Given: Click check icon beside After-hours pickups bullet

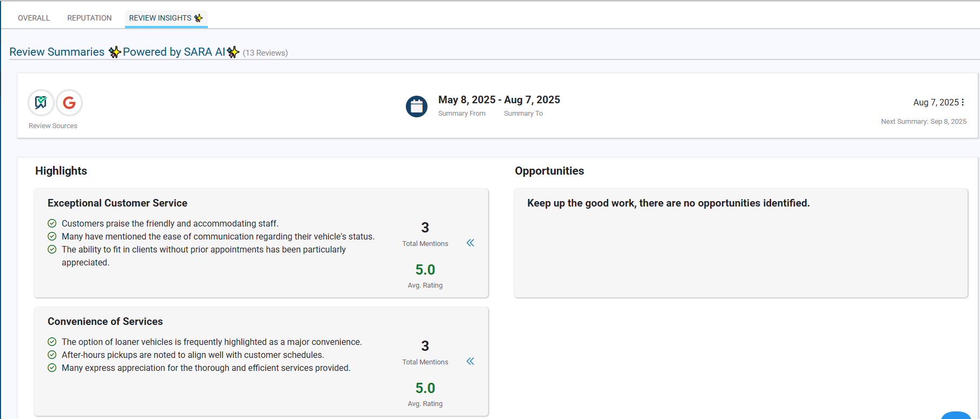Looking at the screenshot, I should point(52,355).
